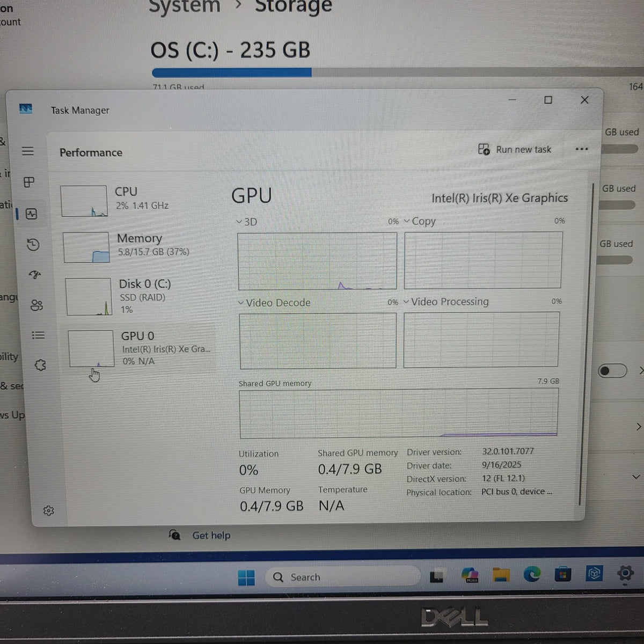Click DirectX version value 12 (FL 12.1)

pos(503,478)
